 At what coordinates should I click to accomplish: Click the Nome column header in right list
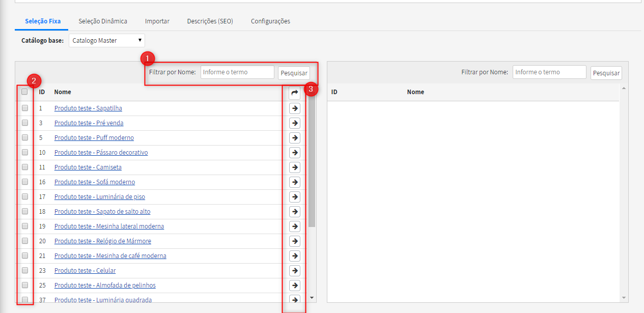(x=415, y=92)
